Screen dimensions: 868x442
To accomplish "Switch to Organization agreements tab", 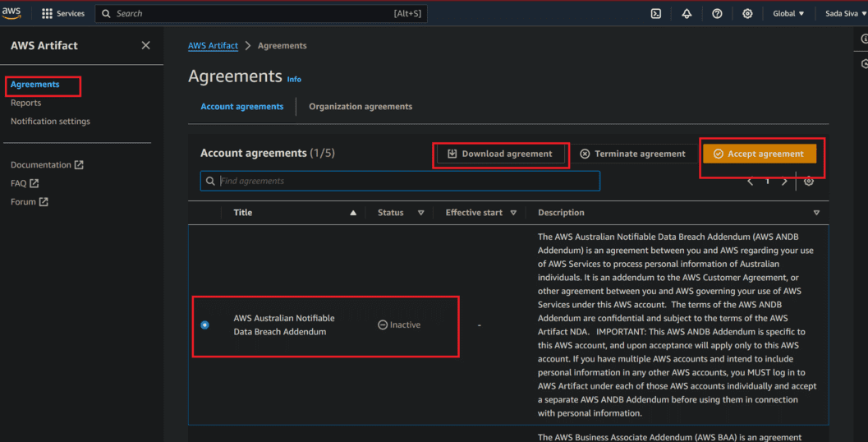I will (361, 106).
